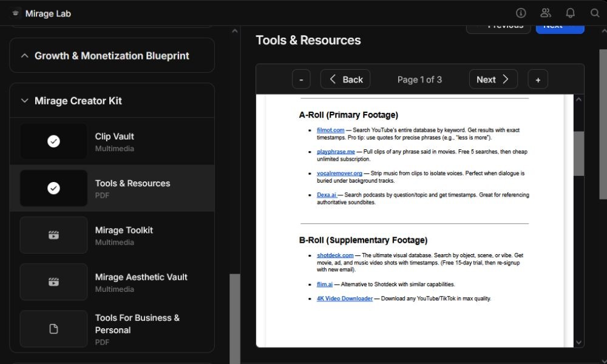Go back a PDF page
Viewport: 607px width, 364px height.
(x=345, y=79)
